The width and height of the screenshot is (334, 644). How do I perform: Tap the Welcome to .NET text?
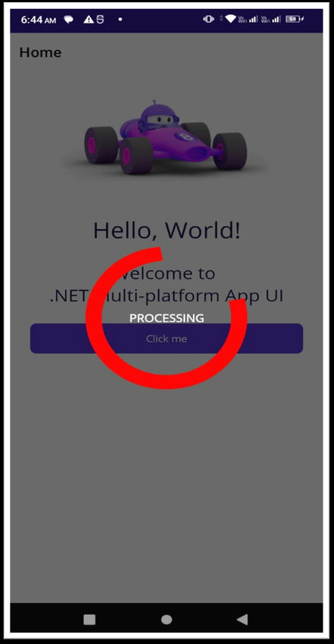point(167,284)
